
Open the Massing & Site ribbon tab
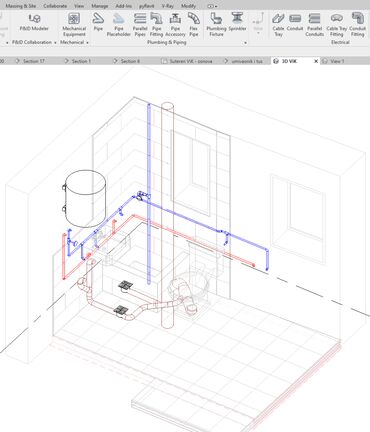(x=21, y=6)
